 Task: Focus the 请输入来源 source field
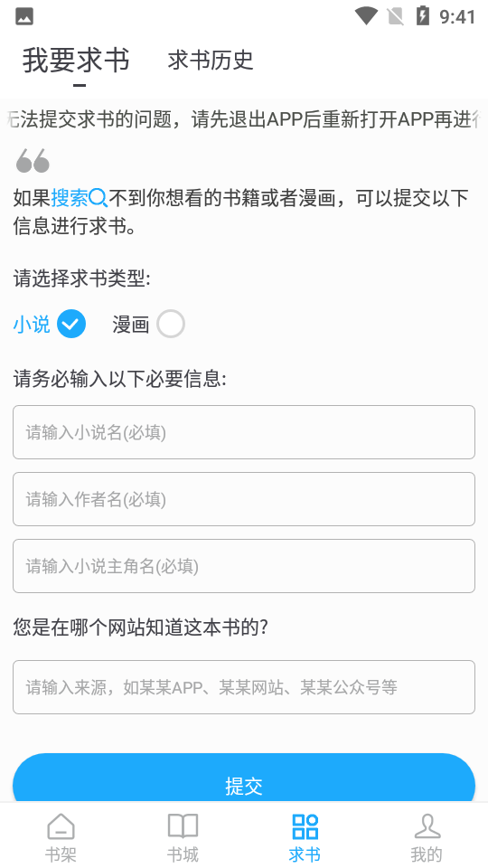[244, 687]
